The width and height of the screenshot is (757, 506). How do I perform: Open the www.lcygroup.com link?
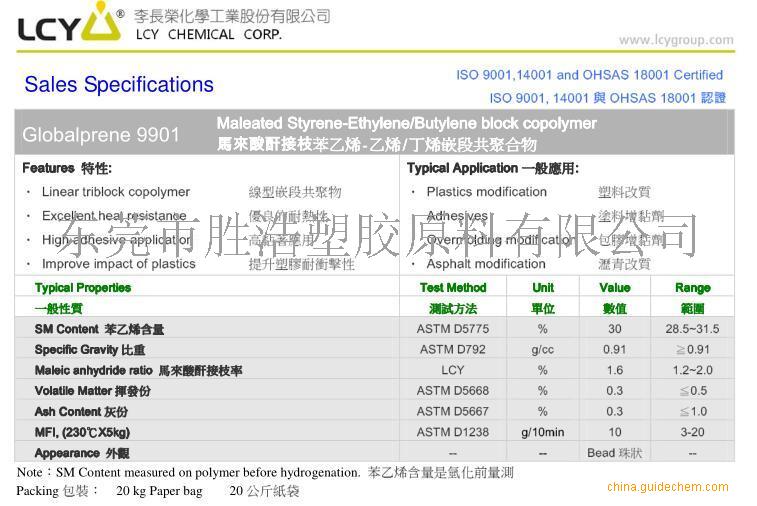[676, 40]
